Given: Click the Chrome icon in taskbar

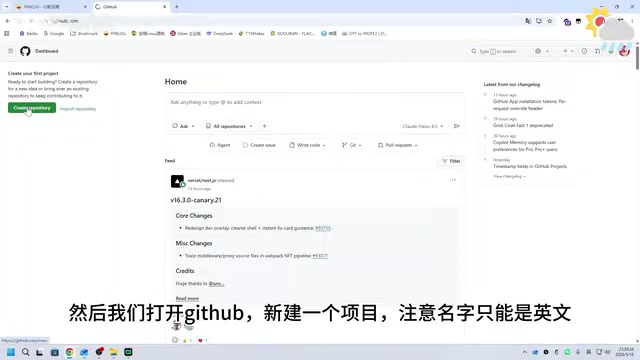Looking at the screenshot, I should (x=69, y=352).
